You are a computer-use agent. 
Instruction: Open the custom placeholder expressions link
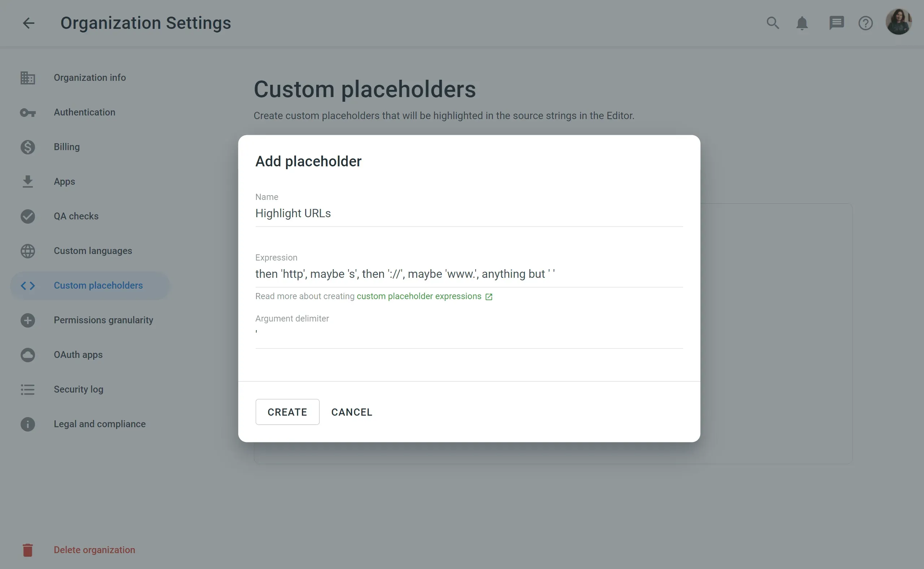[420, 296]
